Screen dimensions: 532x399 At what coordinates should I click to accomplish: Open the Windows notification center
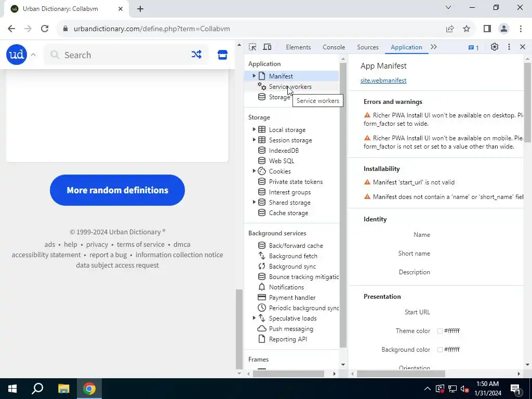click(x=515, y=389)
